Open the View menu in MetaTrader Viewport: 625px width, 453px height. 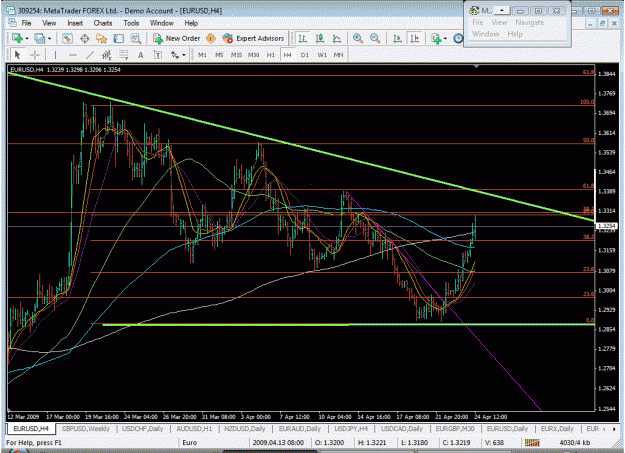[x=49, y=23]
